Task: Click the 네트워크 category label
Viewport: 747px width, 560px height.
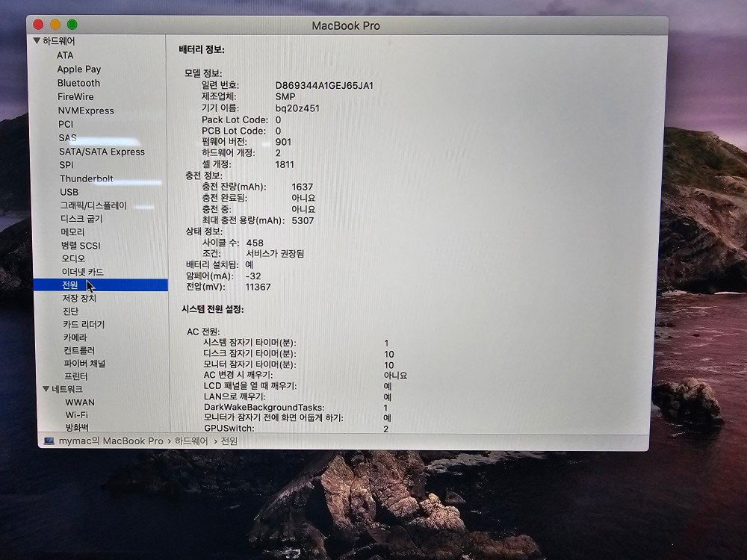Action: 67,389
